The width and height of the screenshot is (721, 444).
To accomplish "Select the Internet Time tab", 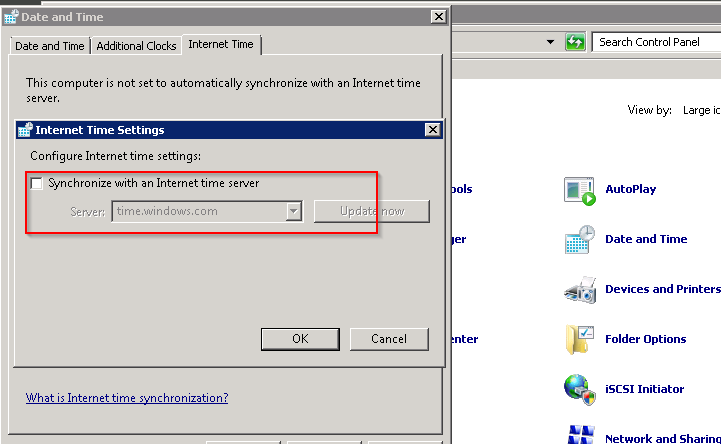I will [x=222, y=45].
